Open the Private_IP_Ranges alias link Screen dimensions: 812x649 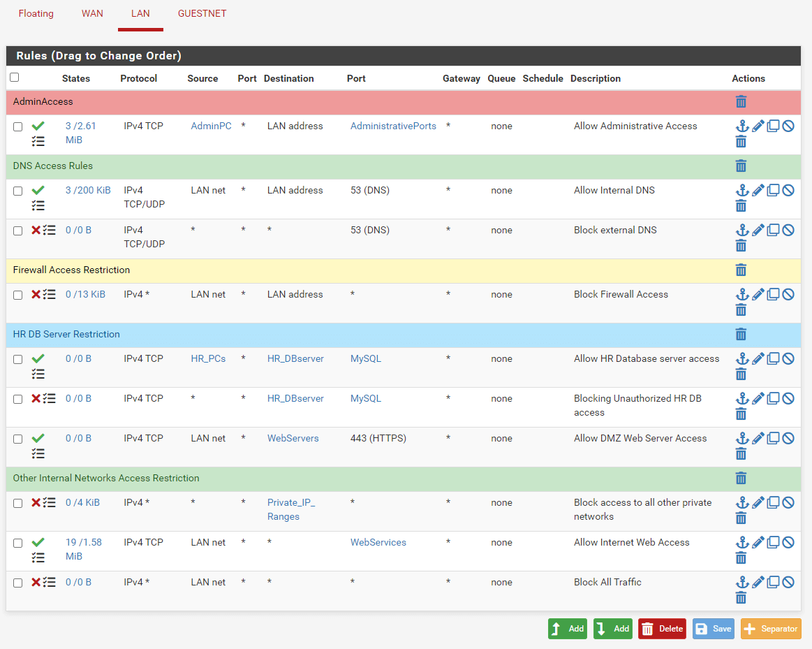[291, 509]
